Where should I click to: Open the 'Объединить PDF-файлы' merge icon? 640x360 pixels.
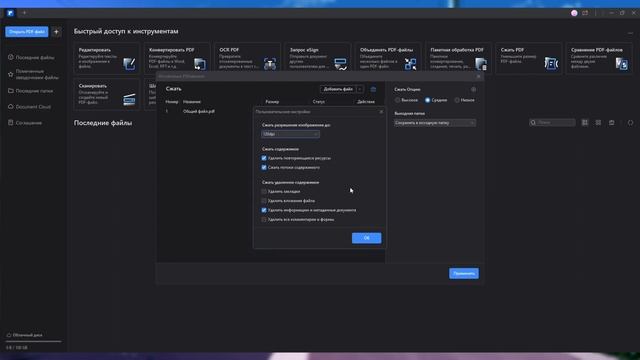[x=411, y=64]
